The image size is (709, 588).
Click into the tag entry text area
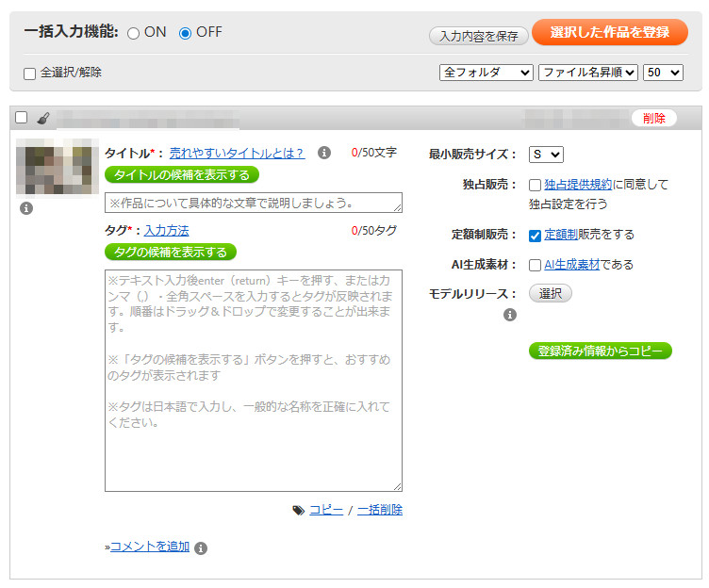tap(253, 380)
